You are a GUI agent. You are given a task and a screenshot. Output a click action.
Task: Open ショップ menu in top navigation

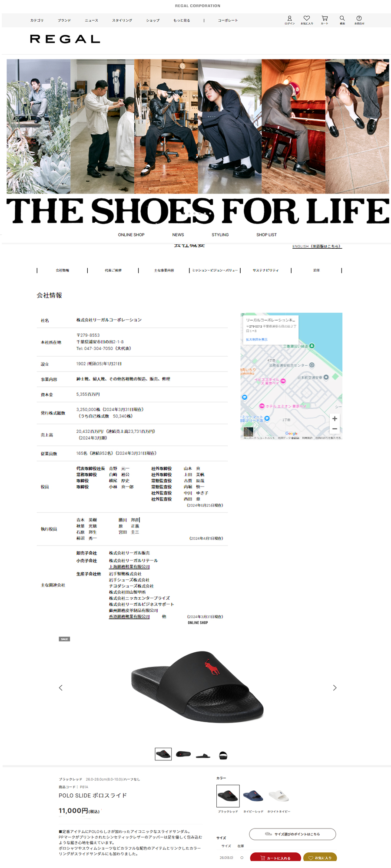coord(153,20)
